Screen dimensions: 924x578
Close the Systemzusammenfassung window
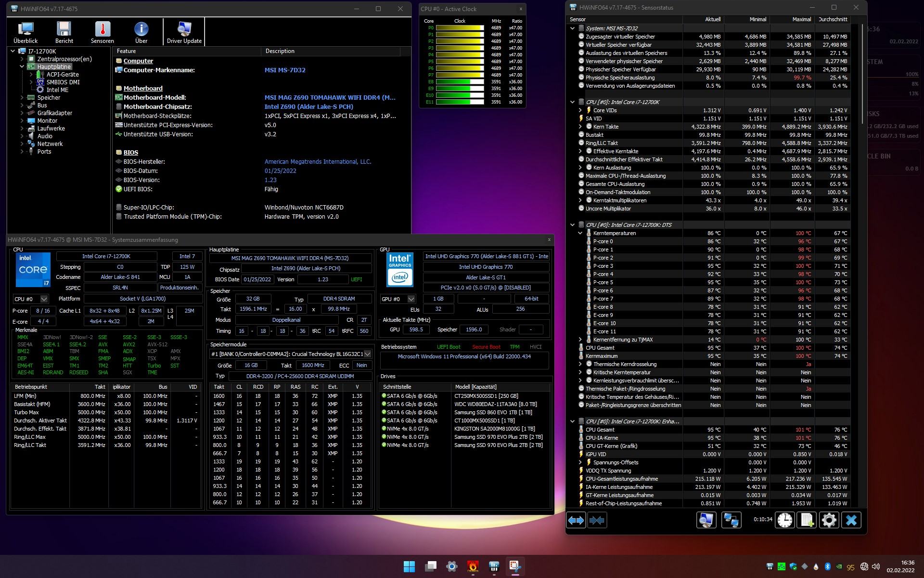549,239
